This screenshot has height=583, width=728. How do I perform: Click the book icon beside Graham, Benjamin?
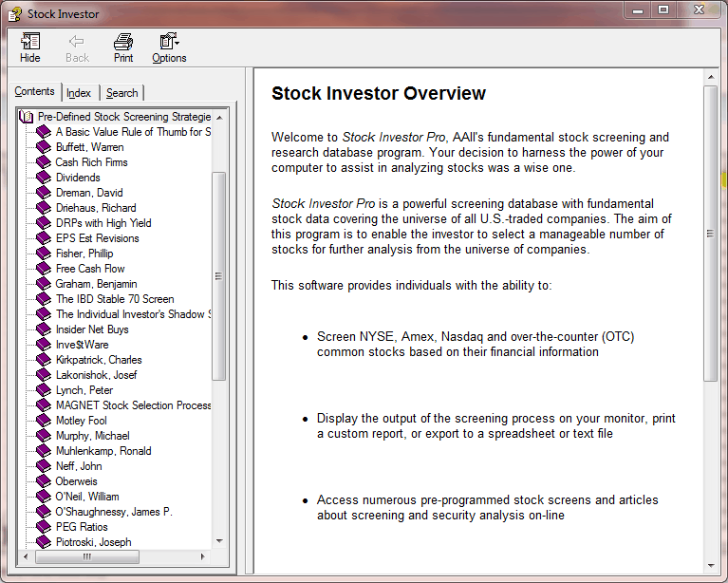[x=43, y=284]
